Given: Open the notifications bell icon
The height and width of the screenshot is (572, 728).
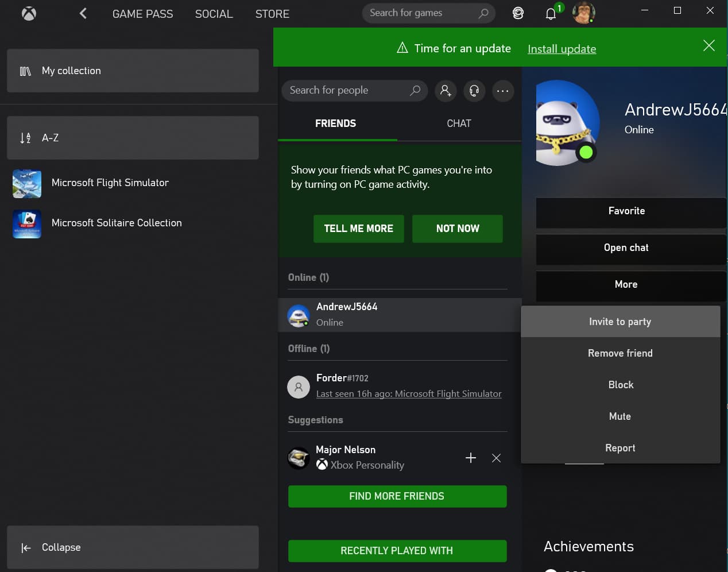Looking at the screenshot, I should tap(551, 14).
